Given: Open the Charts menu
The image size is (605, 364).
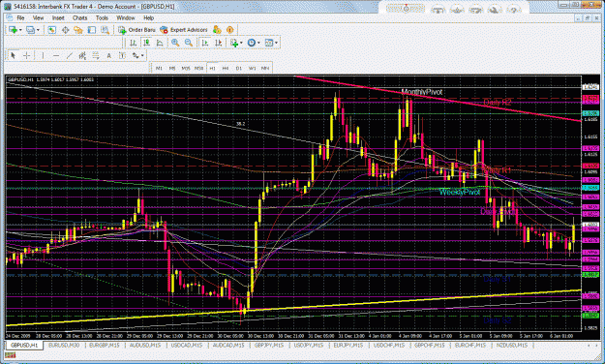Looking at the screenshot, I should click(x=80, y=18).
